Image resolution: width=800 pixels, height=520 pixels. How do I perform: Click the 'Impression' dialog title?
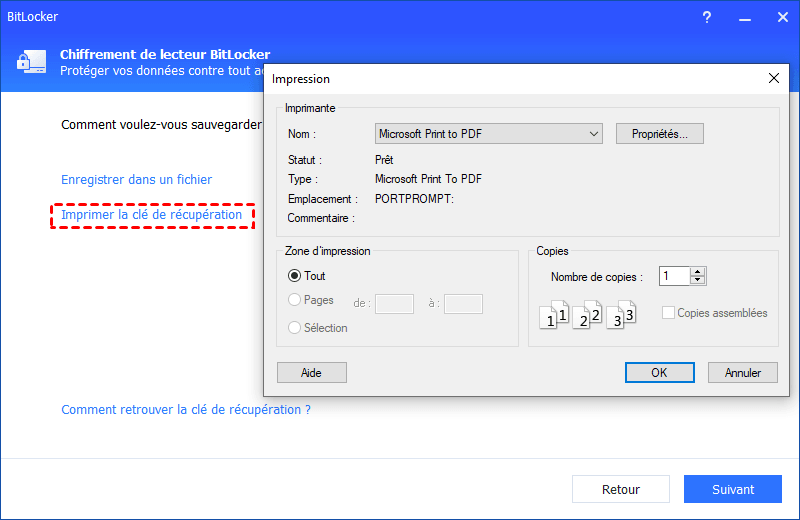[x=301, y=79]
